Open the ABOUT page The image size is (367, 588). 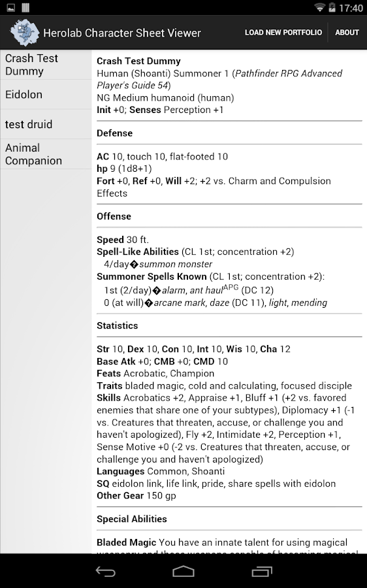347,33
